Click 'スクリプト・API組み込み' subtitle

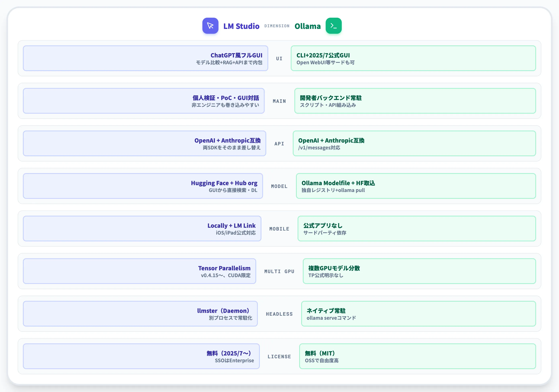coord(328,105)
